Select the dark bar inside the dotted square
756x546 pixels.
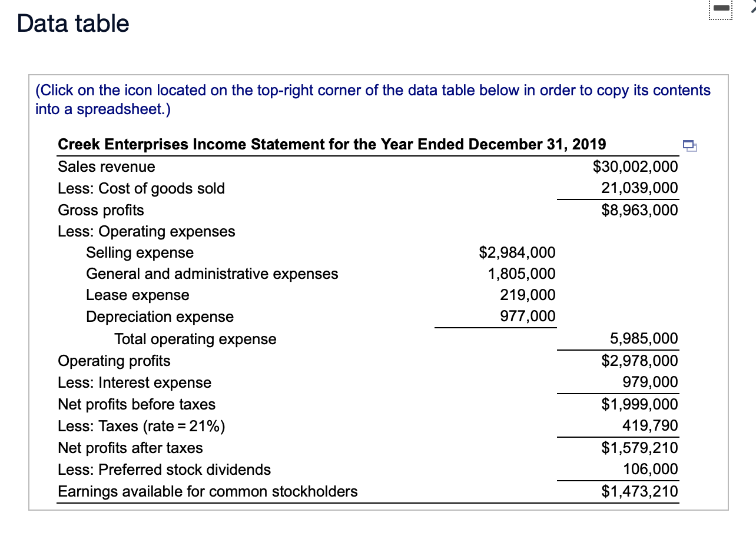point(719,8)
